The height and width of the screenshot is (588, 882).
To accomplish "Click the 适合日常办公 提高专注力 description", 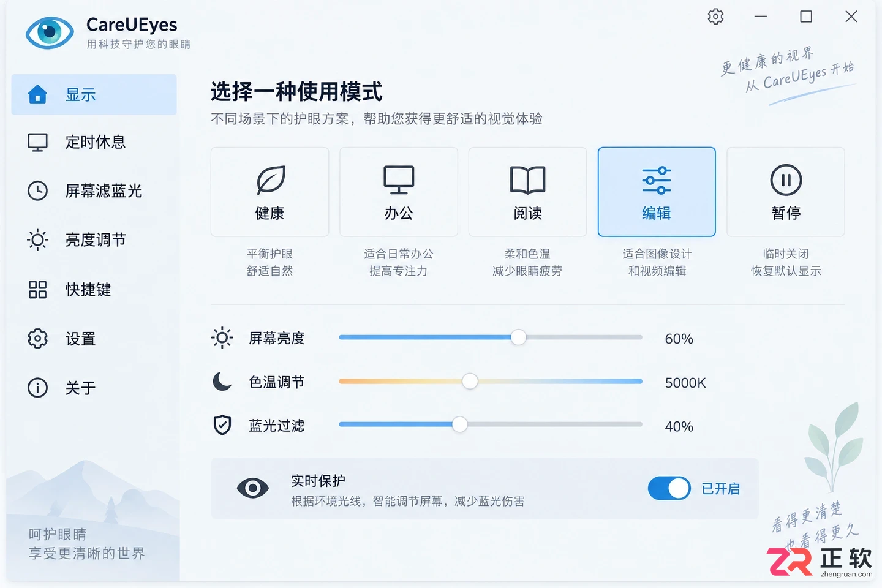I will (399, 262).
